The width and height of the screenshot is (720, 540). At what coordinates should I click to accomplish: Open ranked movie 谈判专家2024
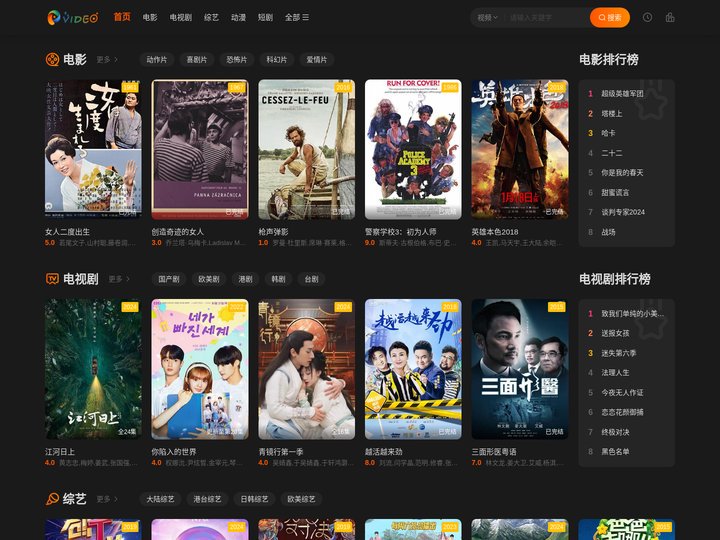pyautogui.click(x=623, y=212)
